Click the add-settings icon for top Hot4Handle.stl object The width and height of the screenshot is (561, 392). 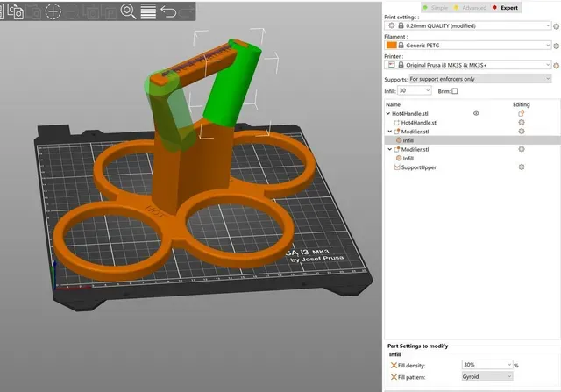click(x=521, y=113)
